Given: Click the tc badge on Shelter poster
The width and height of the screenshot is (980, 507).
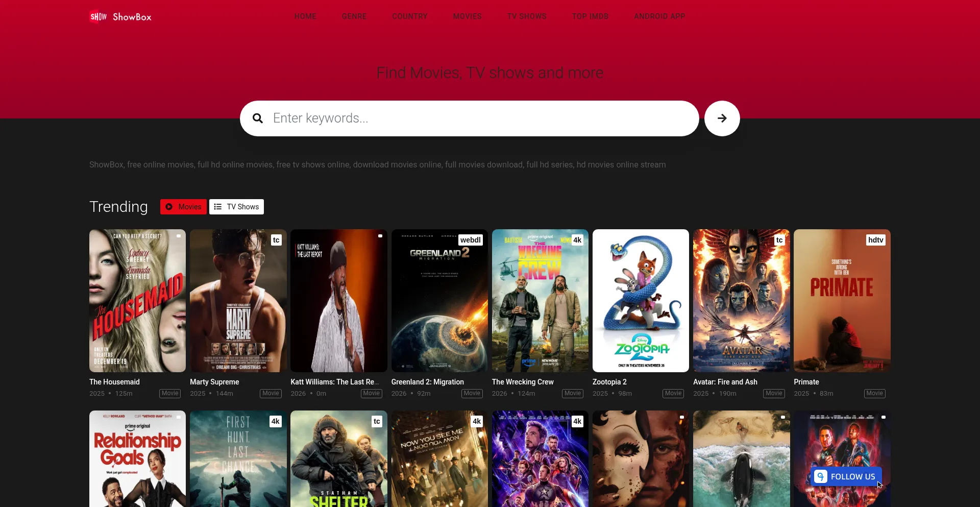Looking at the screenshot, I should [x=377, y=421].
